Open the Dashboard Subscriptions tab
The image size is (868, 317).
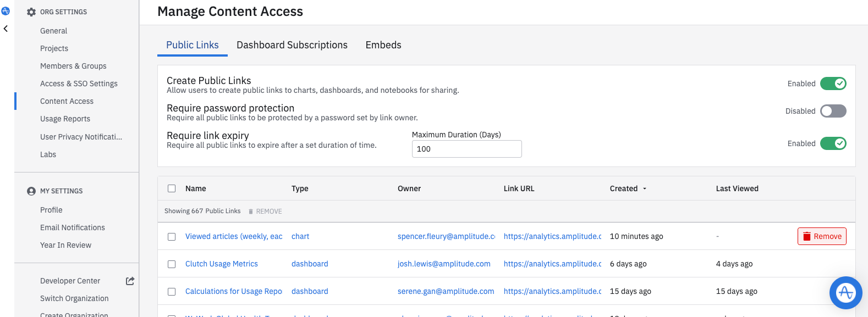coord(292,45)
